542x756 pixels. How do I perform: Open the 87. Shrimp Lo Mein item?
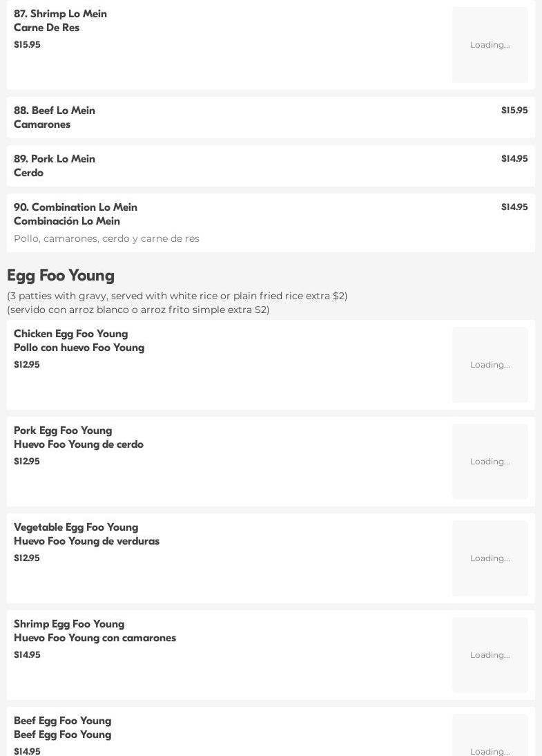(x=271, y=45)
